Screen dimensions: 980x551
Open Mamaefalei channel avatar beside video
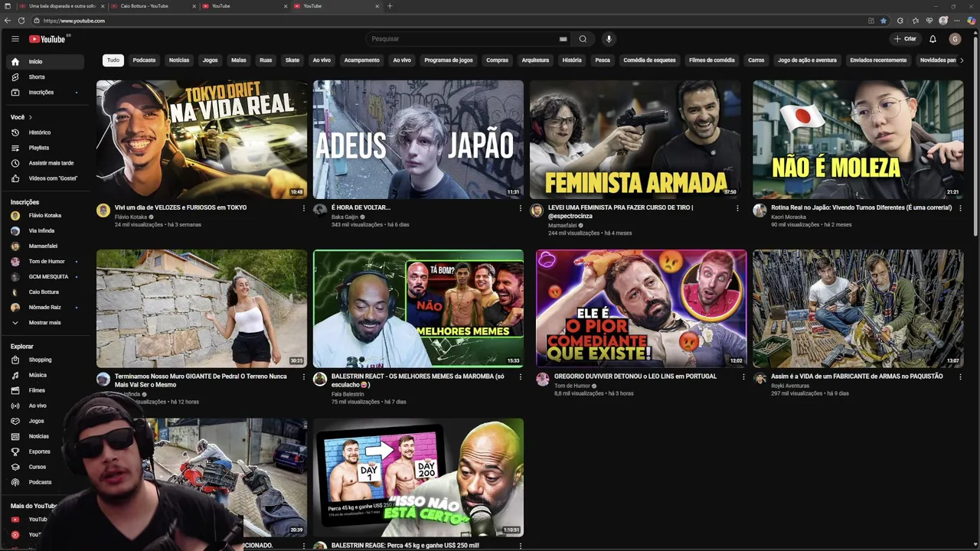537,210
